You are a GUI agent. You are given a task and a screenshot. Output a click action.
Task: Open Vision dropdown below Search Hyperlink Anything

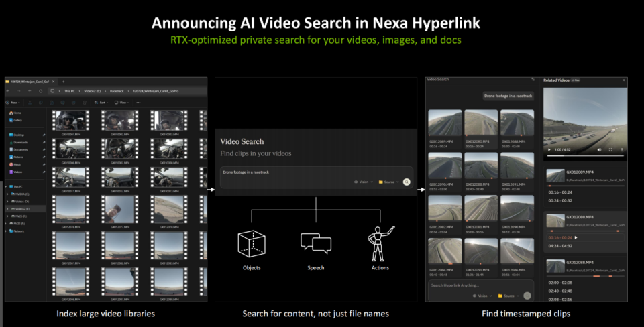pyautogui.click(x=482, y=296)
